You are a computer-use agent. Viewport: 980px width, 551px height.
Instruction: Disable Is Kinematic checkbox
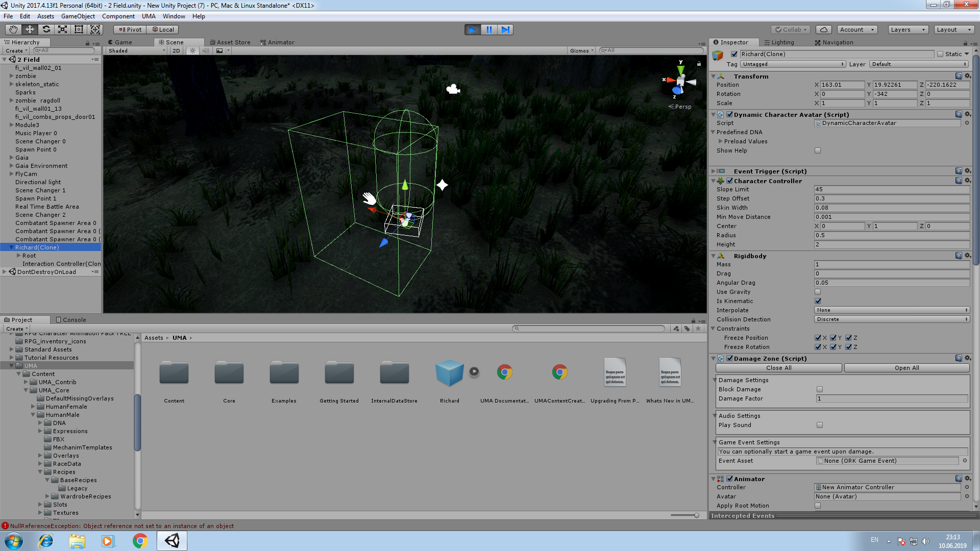point(818,301)
